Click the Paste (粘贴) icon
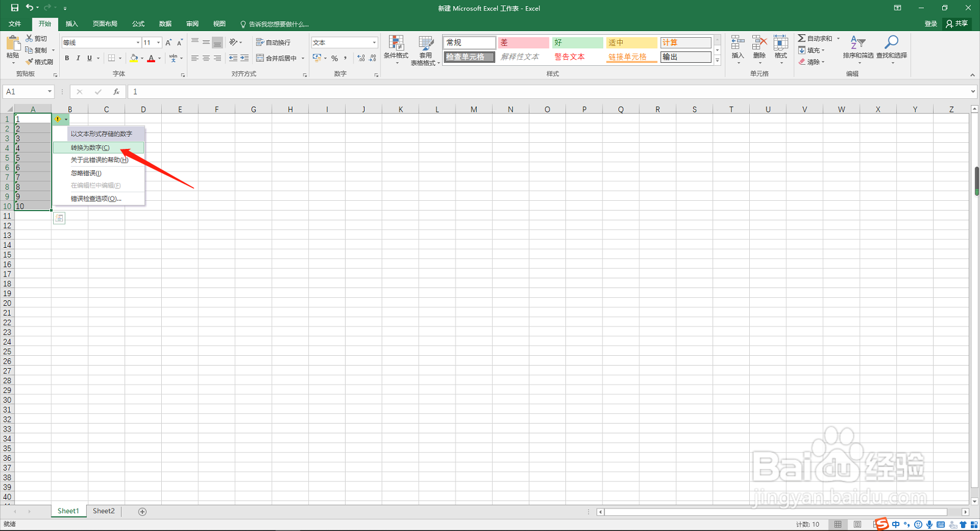Screen dimensions: 980x531 pyautogui.click(x=13, y=44)
